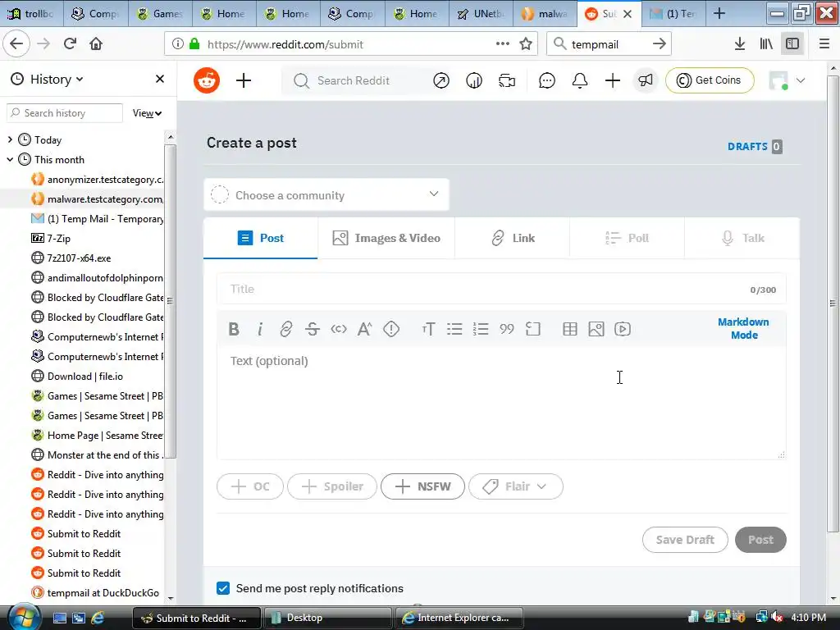Image resolution: width=840 pixels, height=630 pixels.
Task: Reload the current page
Action: click(71, 44)
